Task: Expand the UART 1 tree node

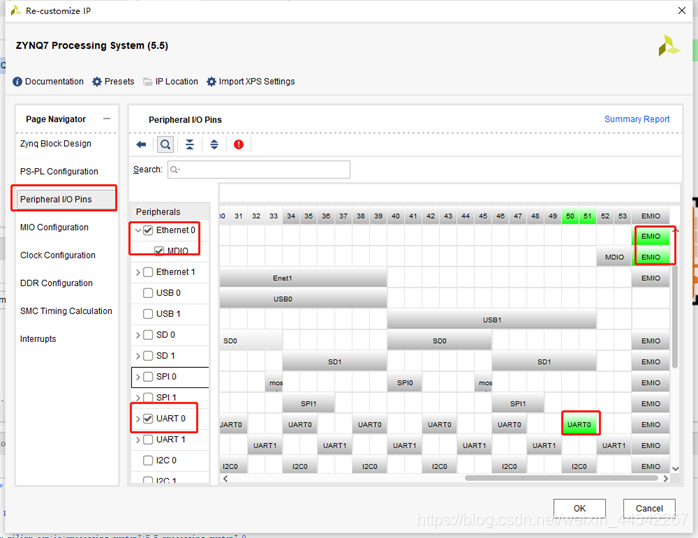Action: coord(138,439)
